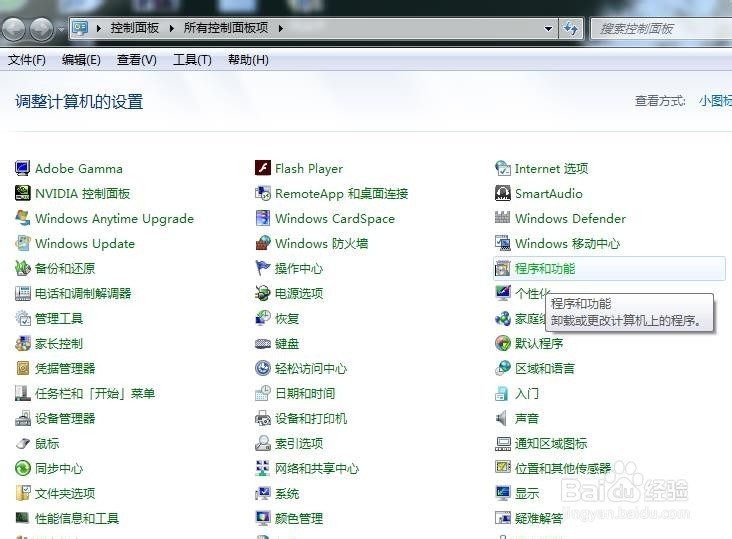This screenshot has width=732, height=539.
Task: Open the 系统 link
Action: [287, 493]
